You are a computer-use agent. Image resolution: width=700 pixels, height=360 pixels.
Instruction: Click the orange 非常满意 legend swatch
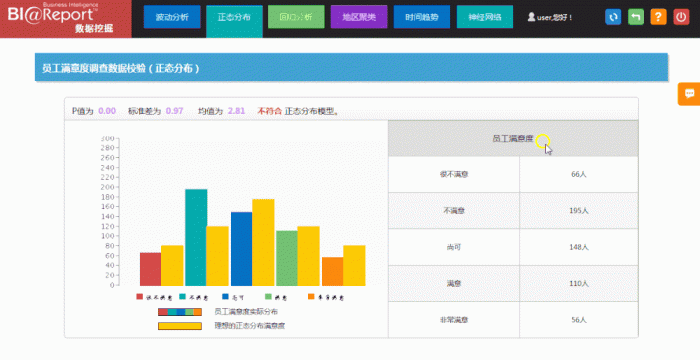tap(311, 297)
